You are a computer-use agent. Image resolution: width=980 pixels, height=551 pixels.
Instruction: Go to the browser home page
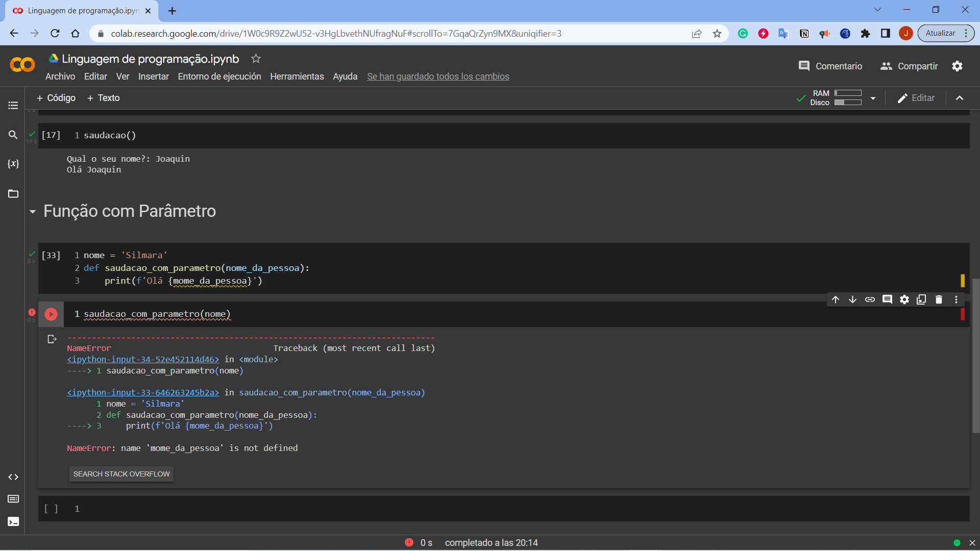click(75, 34)
